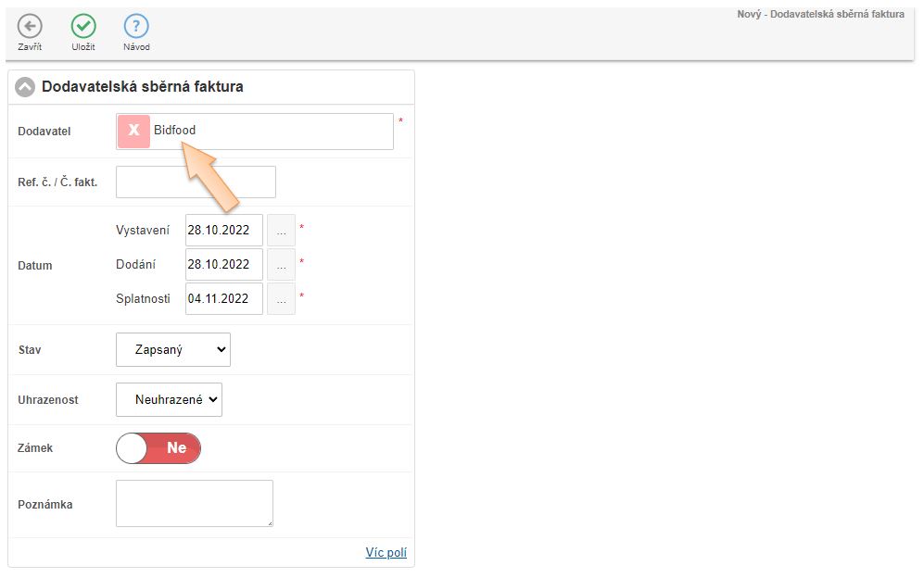Save the invoice with the Uložit icon
This screenshot has width=924, height=578.
point(83,27)
